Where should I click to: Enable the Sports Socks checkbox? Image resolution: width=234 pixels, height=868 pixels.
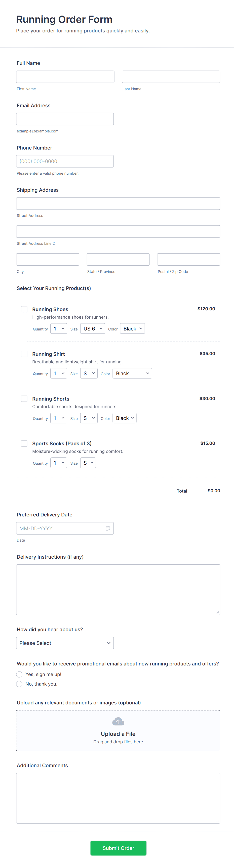coord(24,444)
